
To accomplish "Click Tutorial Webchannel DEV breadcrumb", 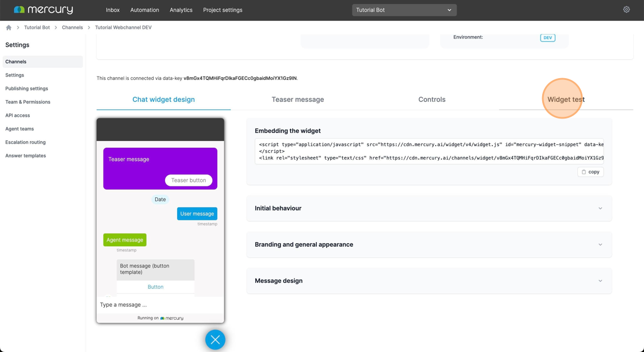I will click(x=123, y=28).
